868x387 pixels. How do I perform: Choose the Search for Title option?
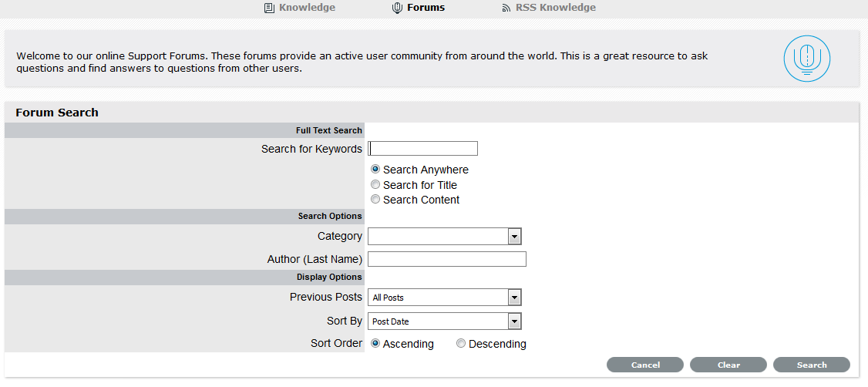pos(375,185)
